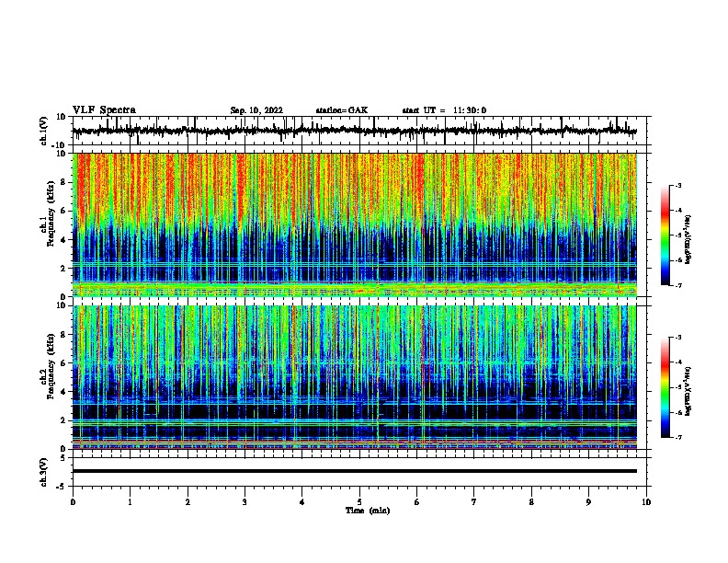Click the ch.3 flat voltage line
Screen dimensions: 728x563
coord(355,471)
